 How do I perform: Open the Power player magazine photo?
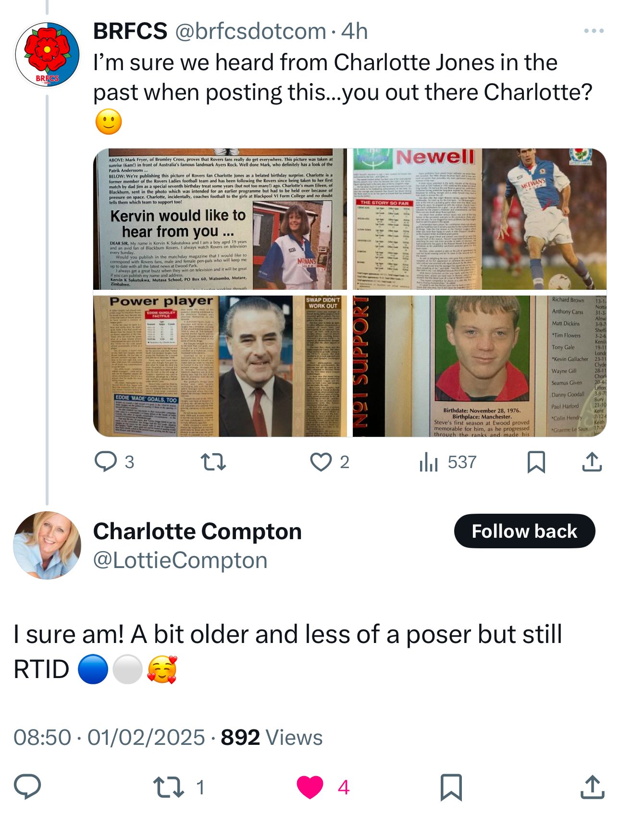220,366
